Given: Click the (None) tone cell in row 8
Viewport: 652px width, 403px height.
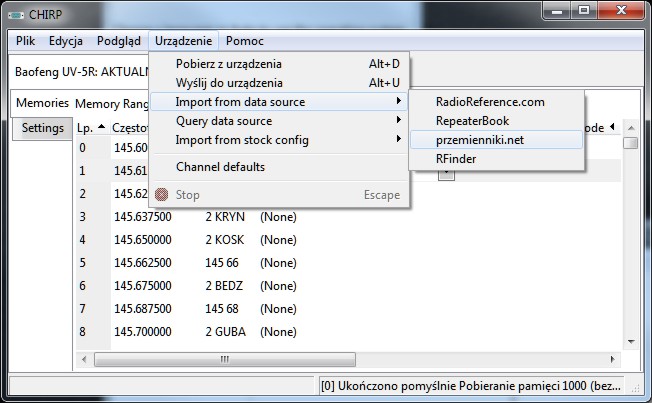Looking at the screenshot, I should [278, 331].
